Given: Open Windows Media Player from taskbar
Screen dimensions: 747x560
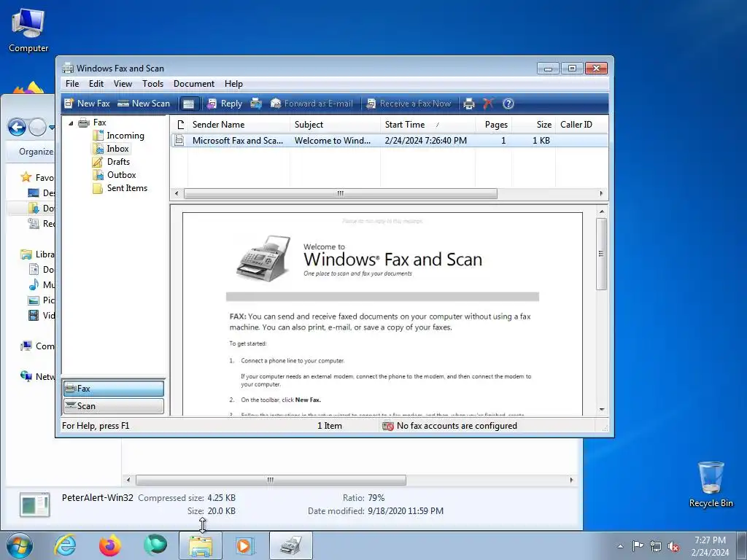Looking at the screenshot, I should 246,545.
